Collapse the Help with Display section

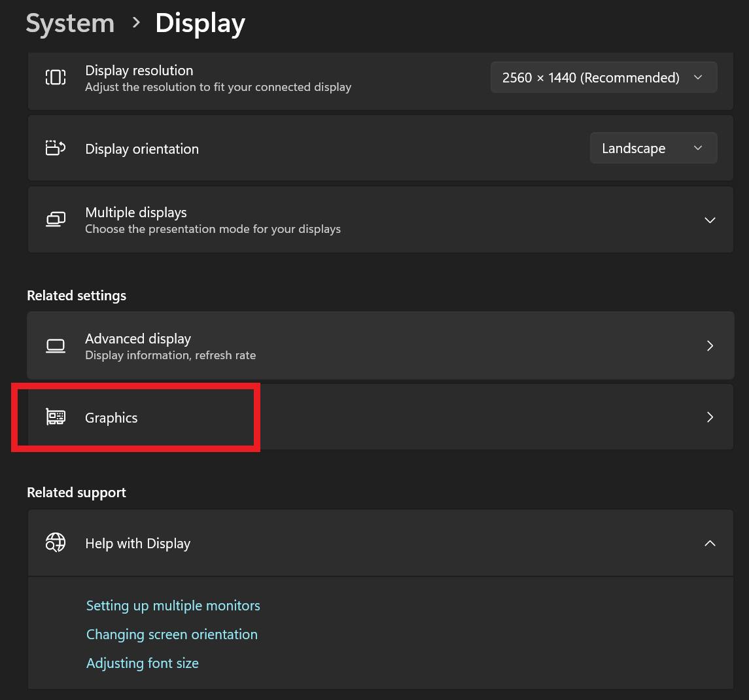[x=710, y=543]
